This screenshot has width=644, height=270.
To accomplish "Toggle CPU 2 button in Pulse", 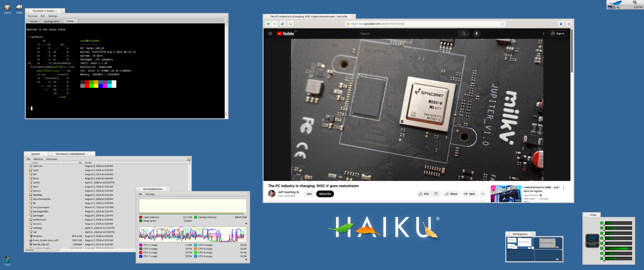I will pyautogui.click(x=602, y=228).
